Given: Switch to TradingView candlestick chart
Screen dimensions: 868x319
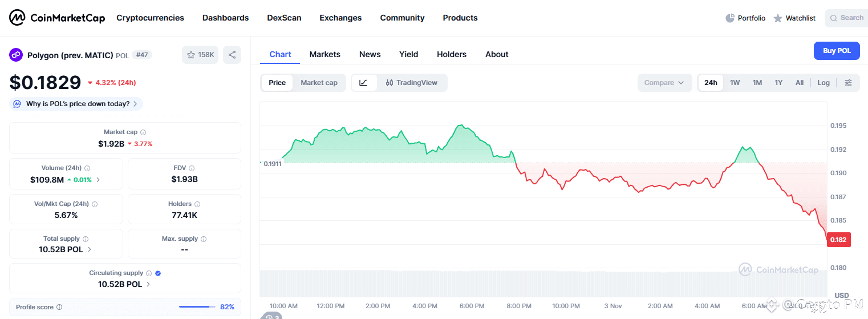Looking at the screenshot, I should tap(411, 83).
